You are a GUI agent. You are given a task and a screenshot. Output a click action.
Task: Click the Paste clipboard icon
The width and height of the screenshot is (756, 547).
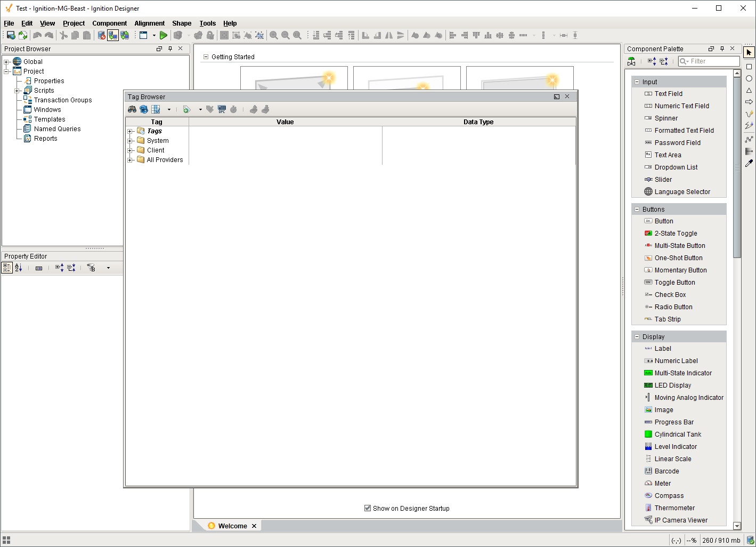[87, 35]
